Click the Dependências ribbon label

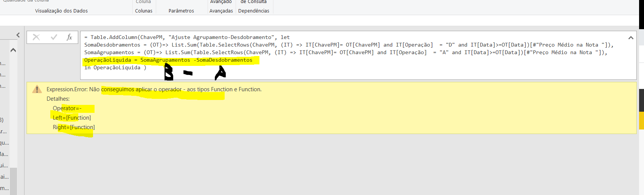click(x=254, y=11)
